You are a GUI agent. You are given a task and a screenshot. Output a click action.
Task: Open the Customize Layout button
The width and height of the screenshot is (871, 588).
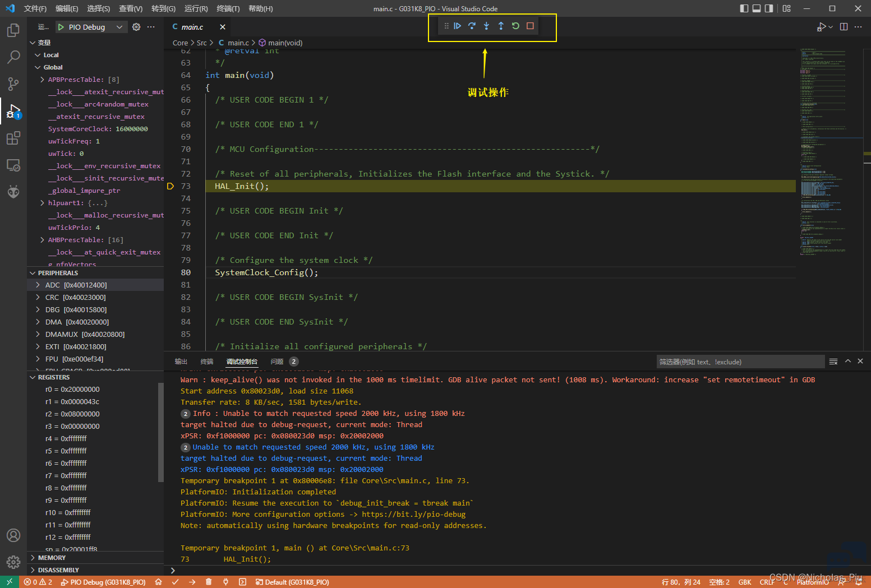click(x=786, y=8)
